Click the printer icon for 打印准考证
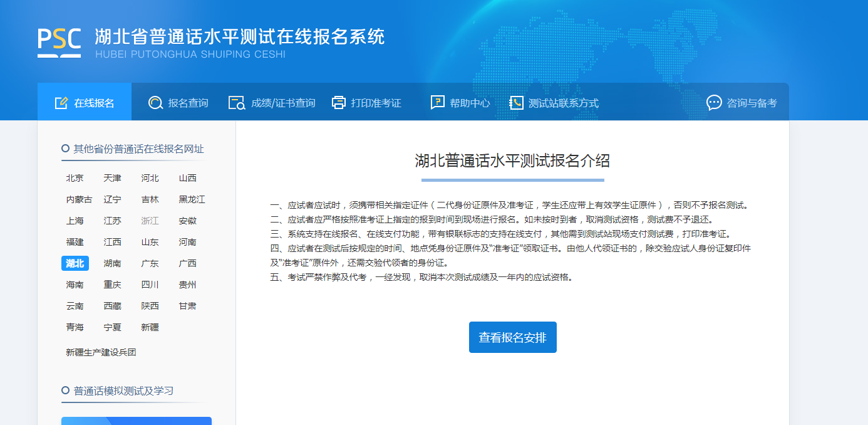The image size is (868, 425). (338, 103)
